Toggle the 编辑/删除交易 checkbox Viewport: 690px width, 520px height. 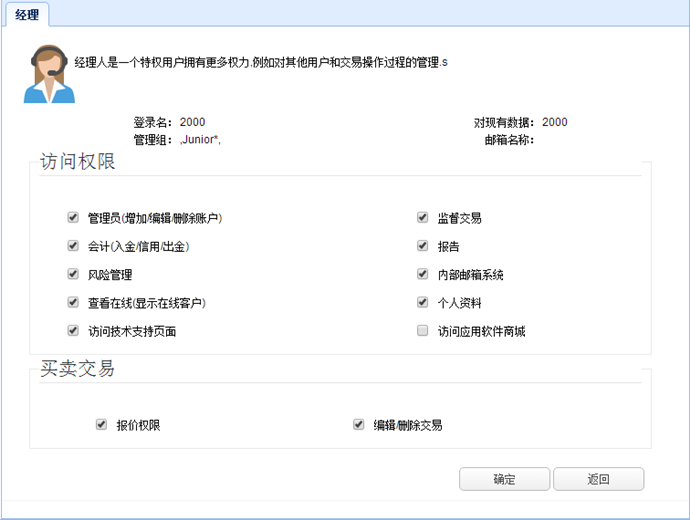[x=358, y=424]
